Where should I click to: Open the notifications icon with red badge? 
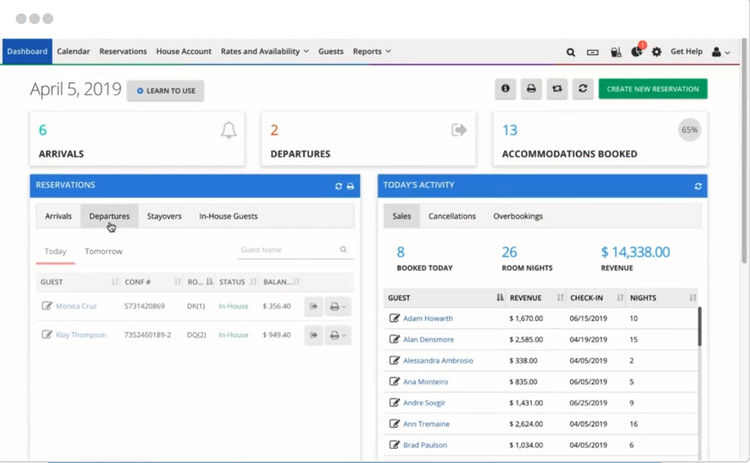tap(637, 52)
